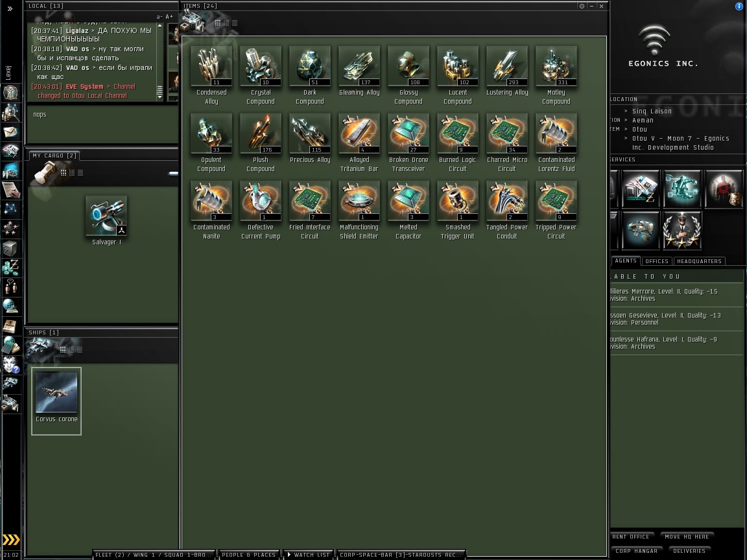Screen dimensions: 747x560
Task: Switch to the Agents tab
Action: click(626, 261)
